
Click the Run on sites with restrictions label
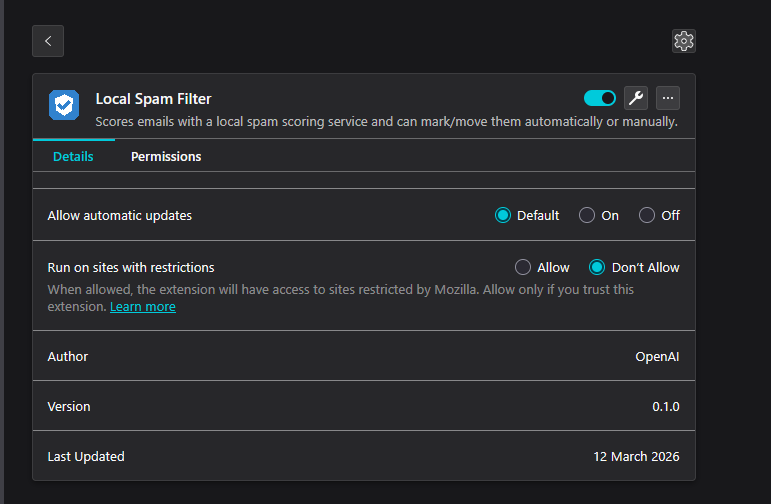point(131,267)
